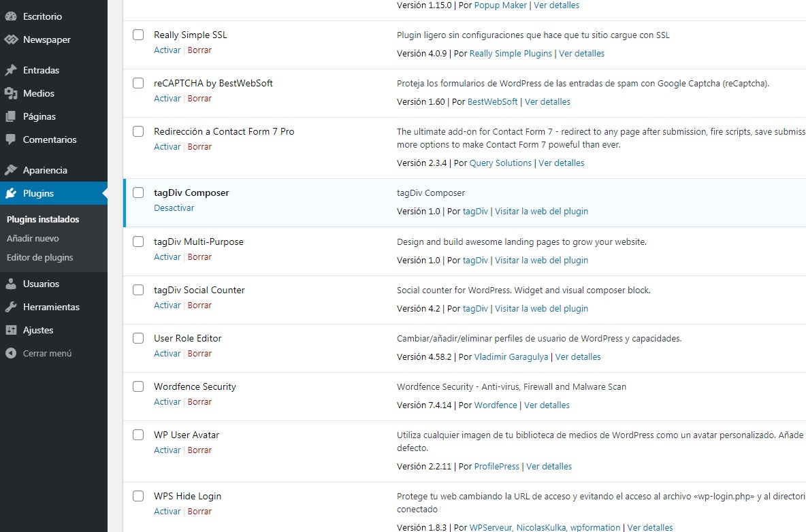
Task: Delete the WPS Hide Login plugin
Action: coord(199,511)
